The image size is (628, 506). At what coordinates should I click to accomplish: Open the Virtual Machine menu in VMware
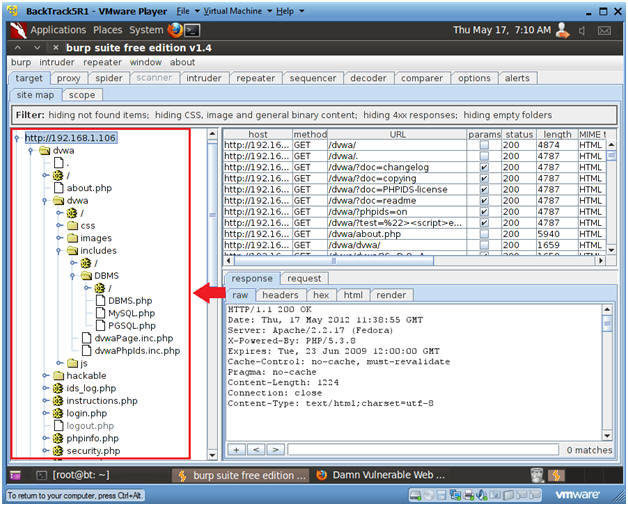pyautogui.click(x=238, y=12)
